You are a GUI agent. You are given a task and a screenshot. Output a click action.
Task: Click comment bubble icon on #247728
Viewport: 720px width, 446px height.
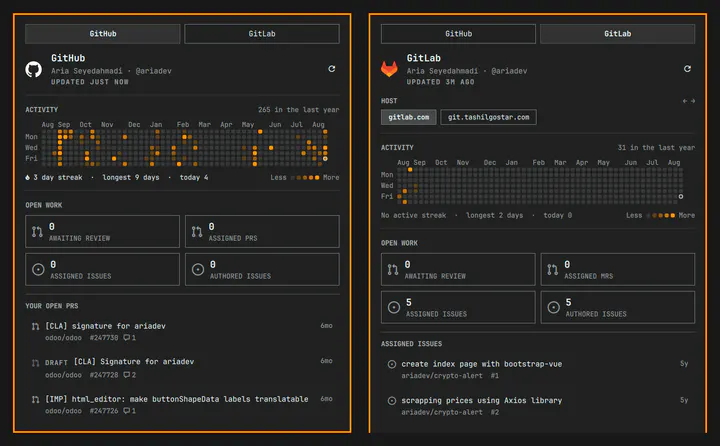pyautogui.click(x=126, y=375)
